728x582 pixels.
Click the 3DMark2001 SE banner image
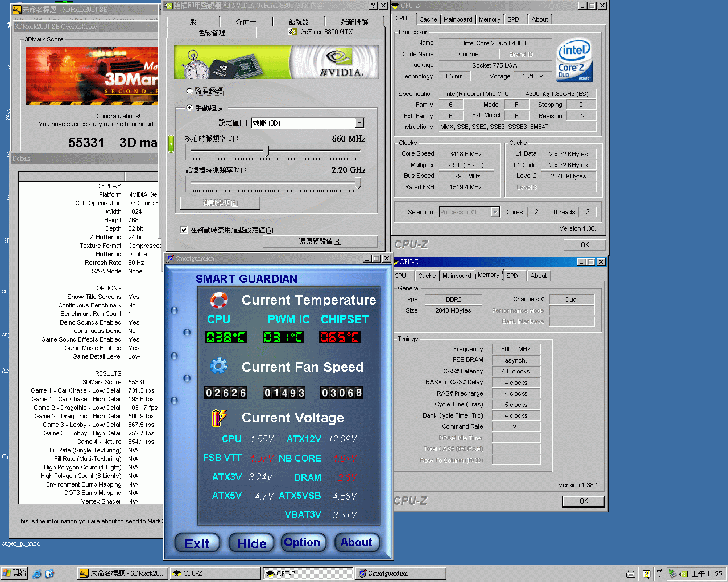(x=92, y=75)
